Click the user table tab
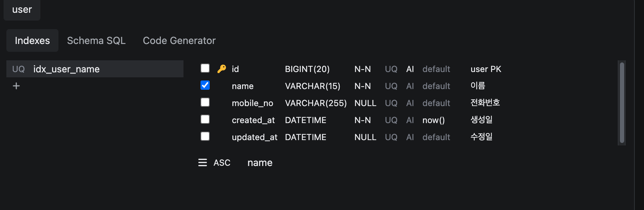644x210 pixels. click(22, 10)
